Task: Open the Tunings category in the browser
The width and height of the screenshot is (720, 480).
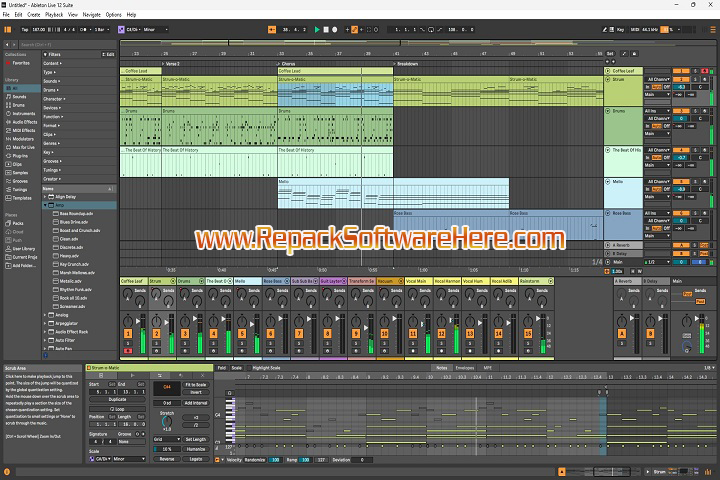Action: pyautogui.click(x=20, y=189)
